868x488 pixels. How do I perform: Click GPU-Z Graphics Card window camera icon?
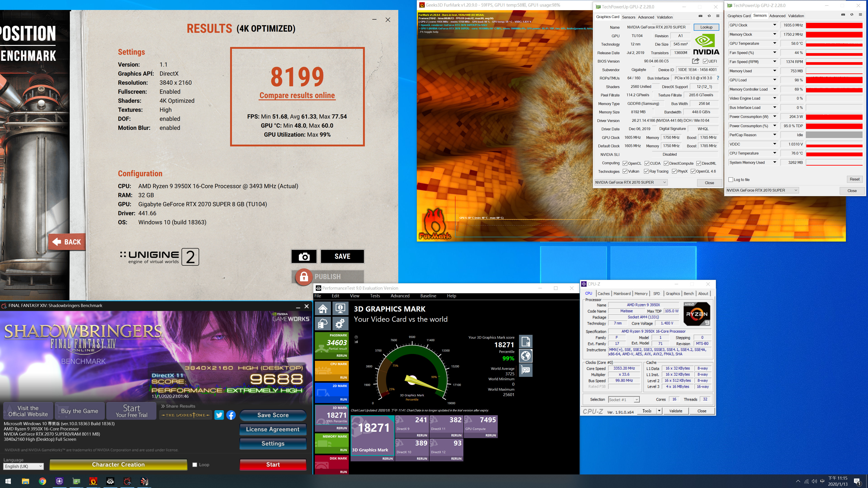click(701, 16)
